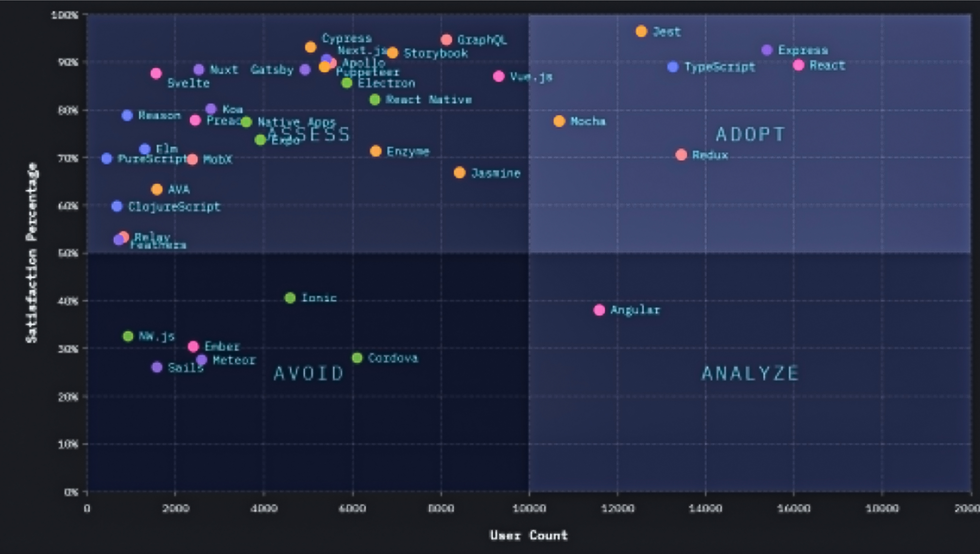The image size is (980, 554).
Task: Select the Vue.js data point
Action: point(498,76)
